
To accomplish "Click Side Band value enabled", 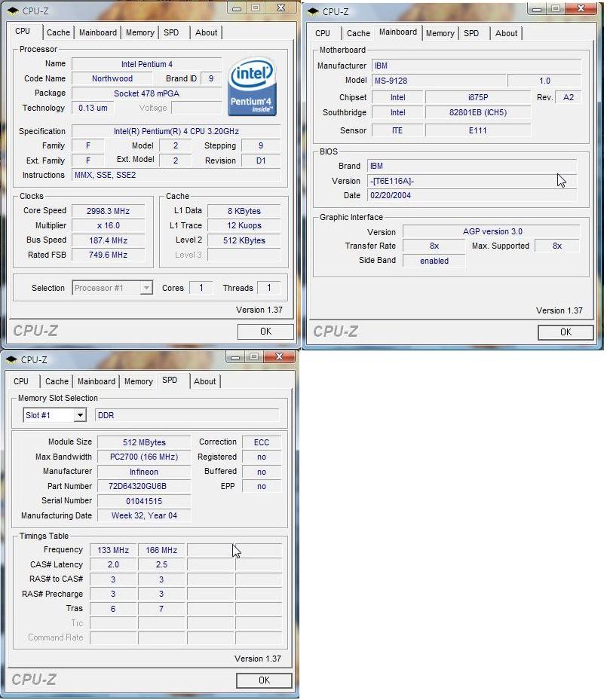I will pos(434,261).
